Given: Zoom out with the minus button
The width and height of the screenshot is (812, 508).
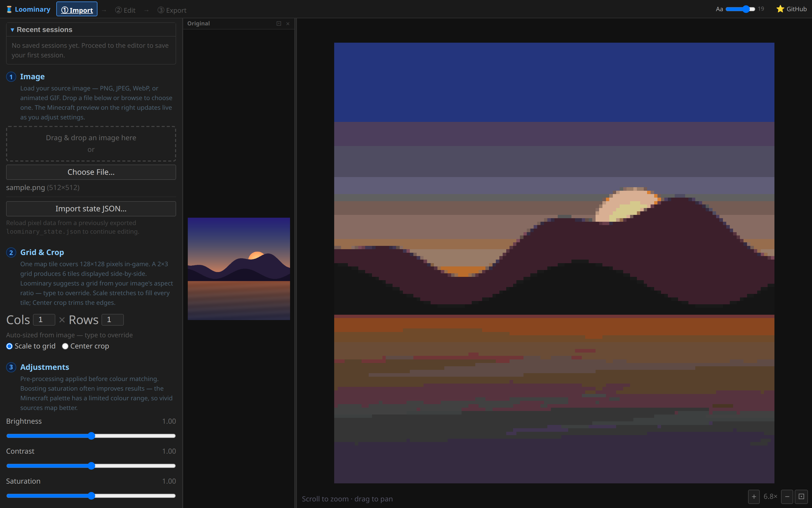Looking at the screenshot, I should point(787,497).
